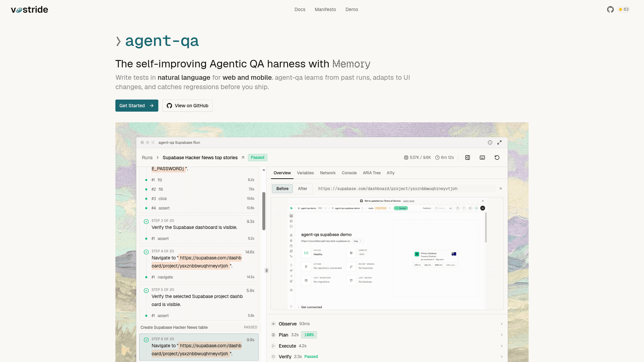644x362 pixels.
Task: Open the Console tab
Action: 349,173
